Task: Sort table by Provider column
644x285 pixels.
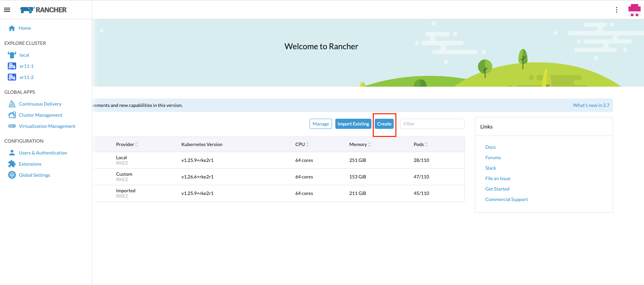Action: (127, 144)
